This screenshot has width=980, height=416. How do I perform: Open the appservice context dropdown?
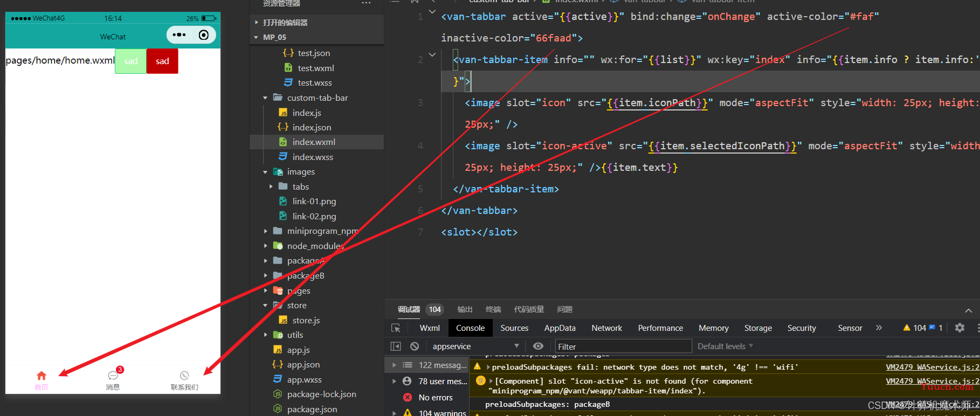475,346
